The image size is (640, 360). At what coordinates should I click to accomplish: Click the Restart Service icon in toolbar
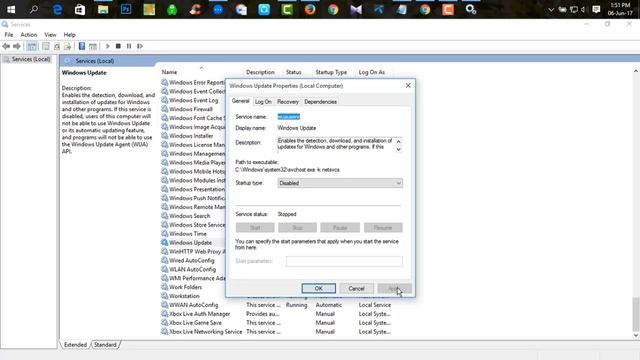(140, 46)
